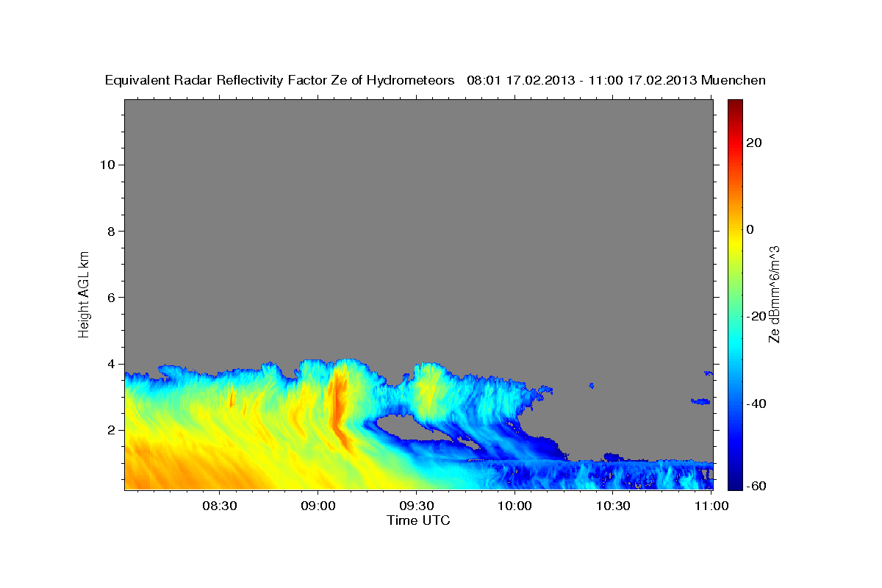
Task: Click the red high-reflectivity streak near 09:05
Action: (339, 408)
